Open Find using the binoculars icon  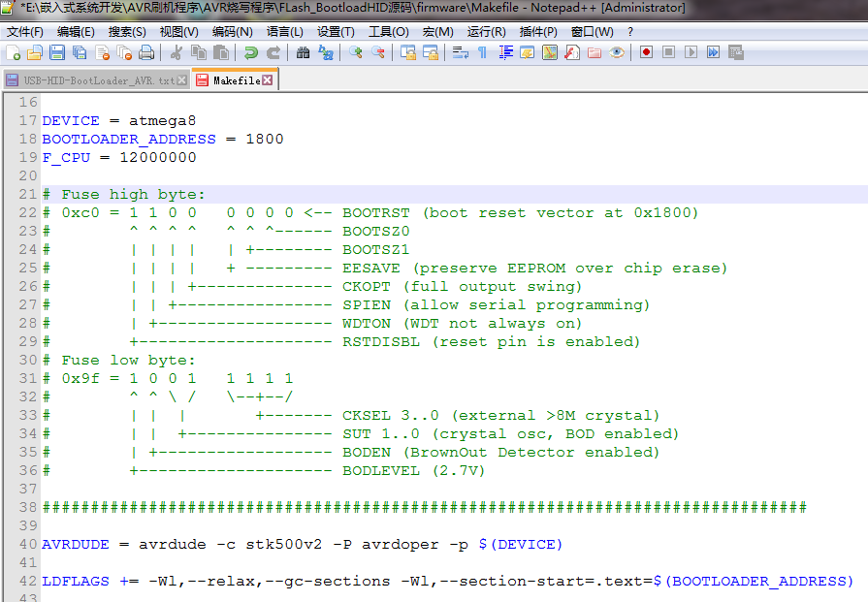pos(303,52)
